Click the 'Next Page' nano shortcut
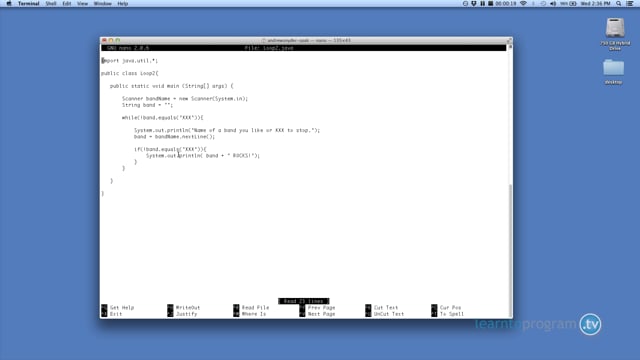640x360 pixels. tap(317, 314)
